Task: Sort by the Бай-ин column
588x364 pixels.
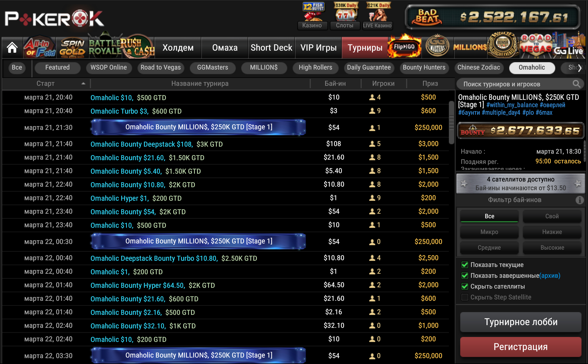Action: pos(335,84)
